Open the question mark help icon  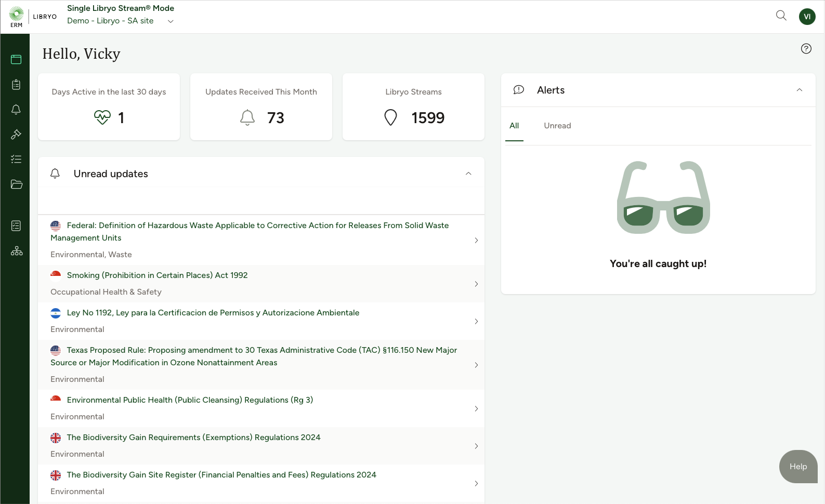(x=806, y=49)
